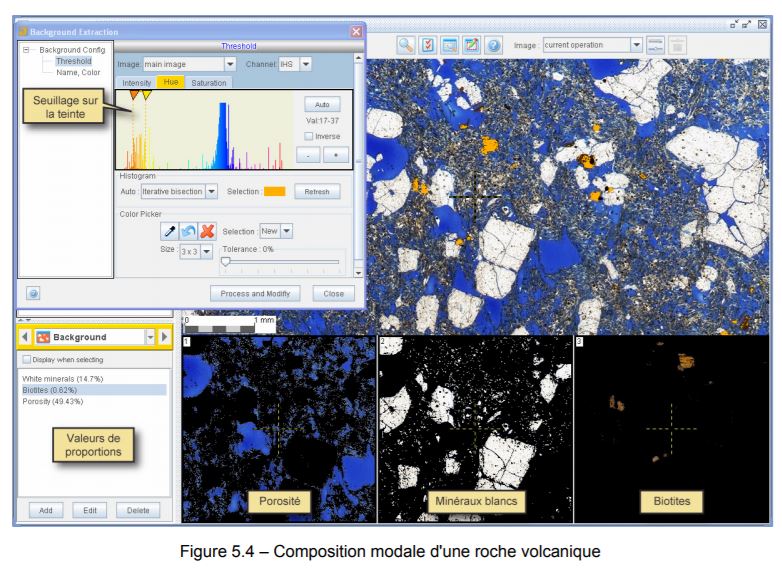782x578 pixels.
Task: Click the Edit button
Action: click(x=90, y=510)
